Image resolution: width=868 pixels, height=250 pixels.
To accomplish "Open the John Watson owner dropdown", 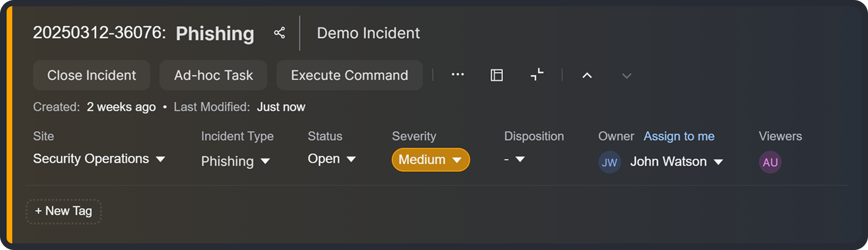I will tap(676, 162).
